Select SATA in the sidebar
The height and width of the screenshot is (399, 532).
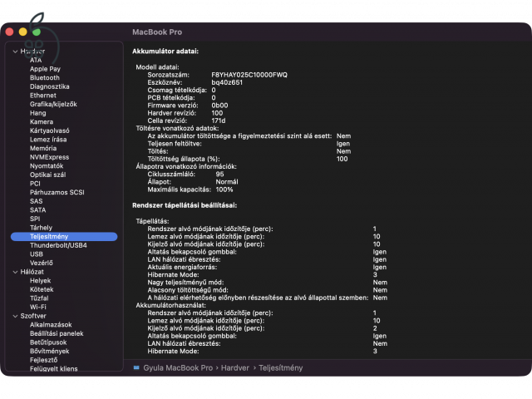(37, 210)
